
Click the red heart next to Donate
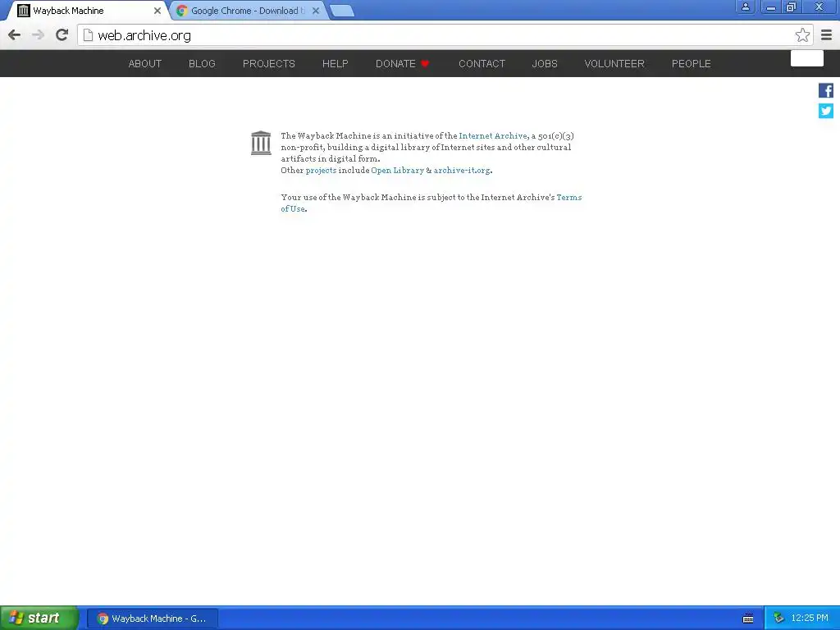click(425, 64)
